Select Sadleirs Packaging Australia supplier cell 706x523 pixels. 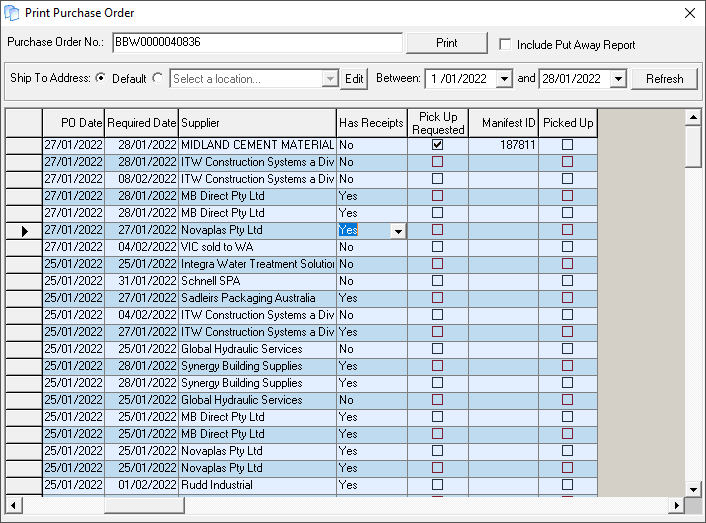point(258,298)
